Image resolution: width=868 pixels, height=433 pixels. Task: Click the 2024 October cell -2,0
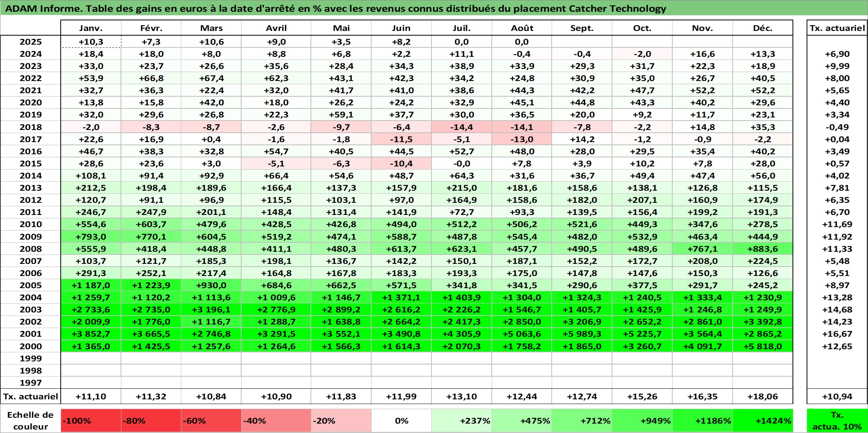pos(642,54)
